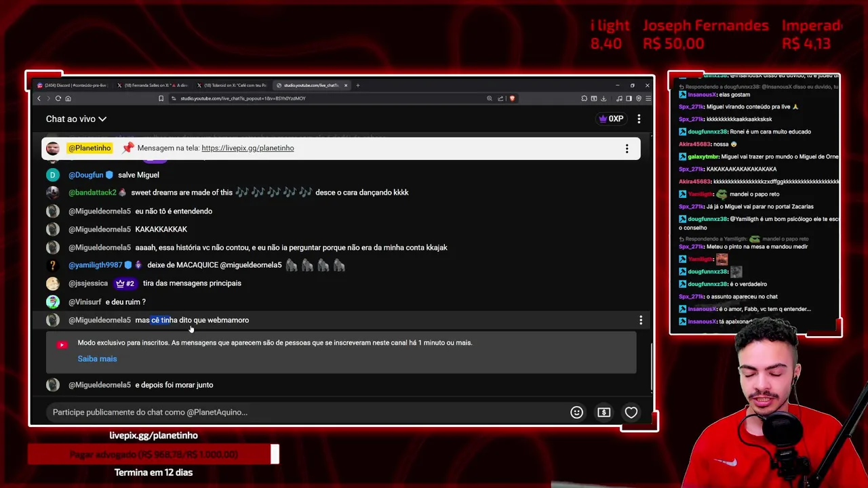Click 'Saiba mais' link
This screenshot has height=488, width=868.
click(97, 359)
